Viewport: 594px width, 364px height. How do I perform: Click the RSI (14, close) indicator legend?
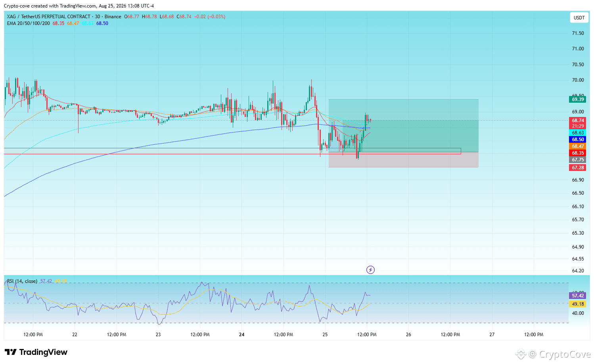coord(22,281)
